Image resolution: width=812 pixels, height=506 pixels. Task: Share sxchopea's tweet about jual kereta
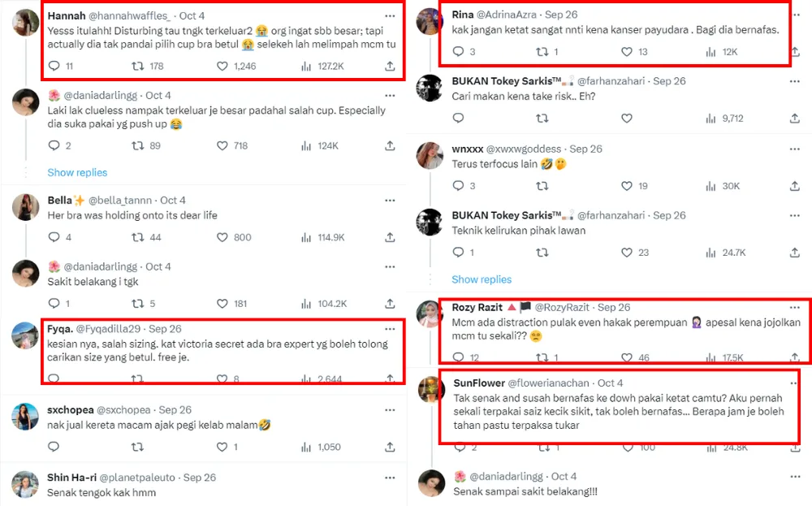pyautogui.click(x=390, y=447)
